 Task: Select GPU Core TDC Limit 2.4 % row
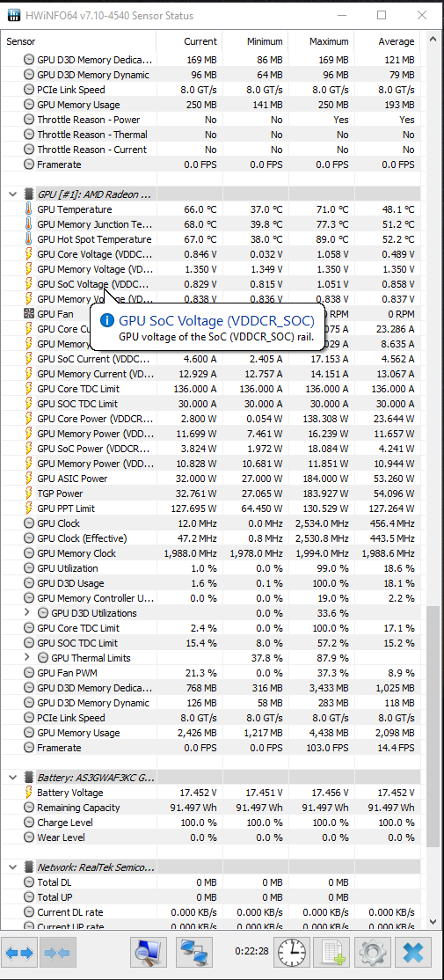[x=210, y=628]
